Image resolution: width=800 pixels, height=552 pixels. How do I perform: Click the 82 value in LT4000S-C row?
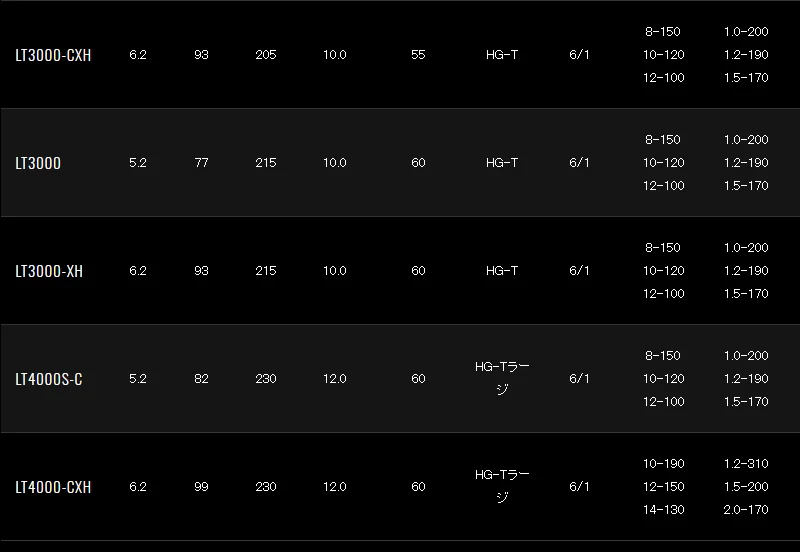pyautogui.click(x=202, y=379)
